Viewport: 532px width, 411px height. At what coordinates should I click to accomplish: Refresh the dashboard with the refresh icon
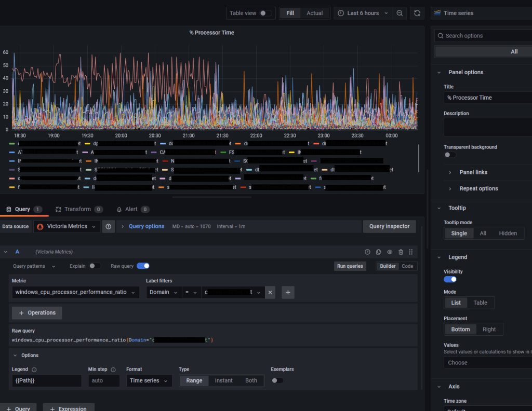[416, 13]
